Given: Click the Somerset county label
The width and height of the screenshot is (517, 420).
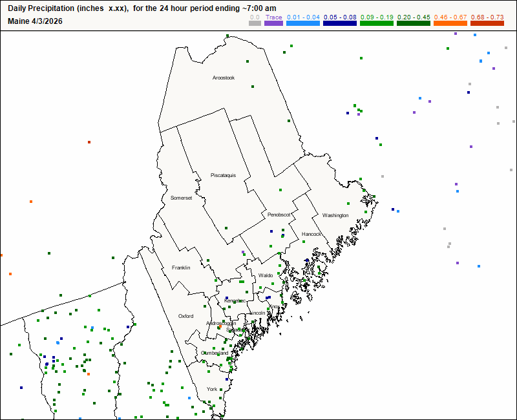Looking at the screenshot, I should pos(182,198).
